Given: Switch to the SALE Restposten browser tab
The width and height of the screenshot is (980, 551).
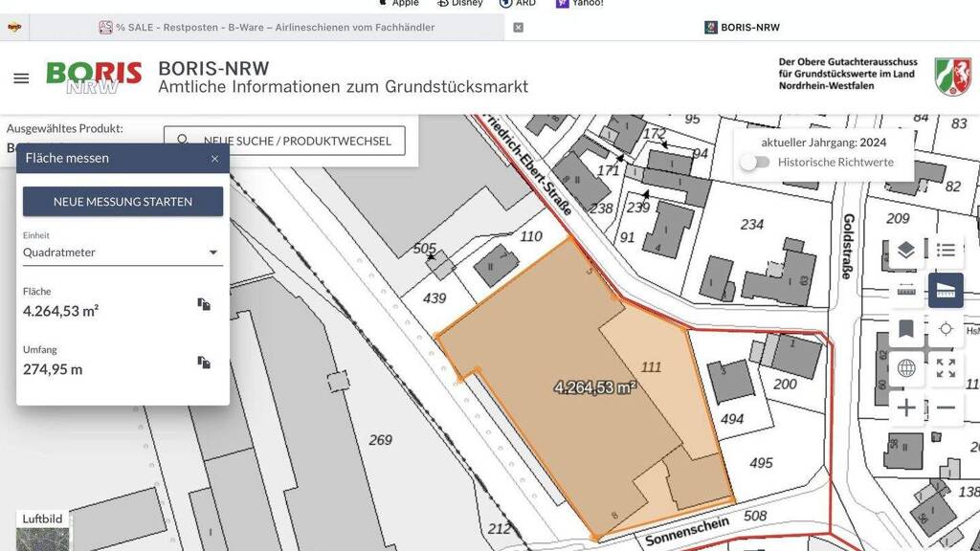Looking at the screenshot, I should (268, 28).
